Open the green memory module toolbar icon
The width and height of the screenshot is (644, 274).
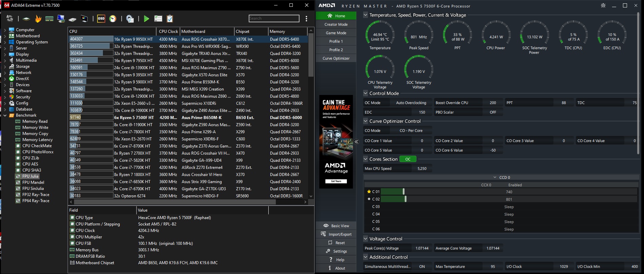coord(49,19)
